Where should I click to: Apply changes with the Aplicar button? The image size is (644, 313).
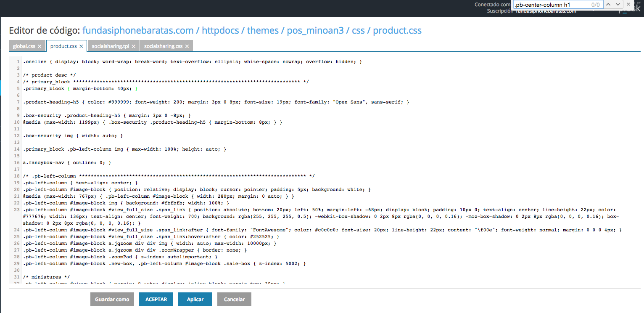point(195,299)
